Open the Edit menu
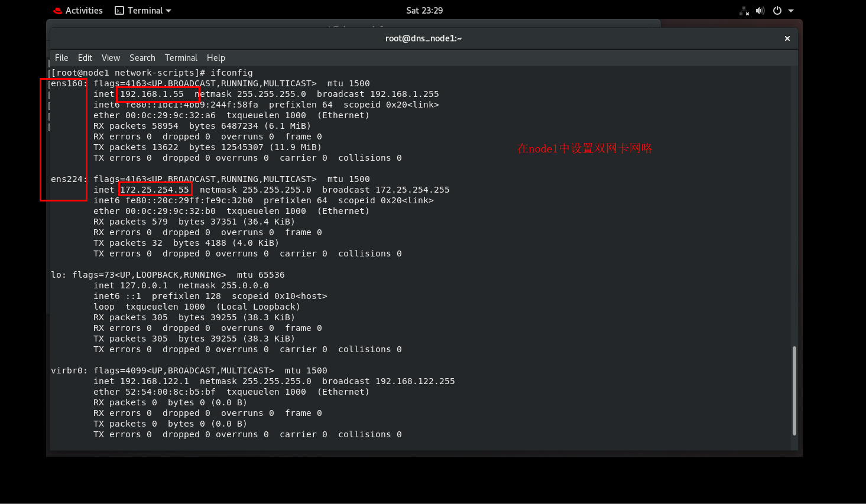 pos(85,58)
